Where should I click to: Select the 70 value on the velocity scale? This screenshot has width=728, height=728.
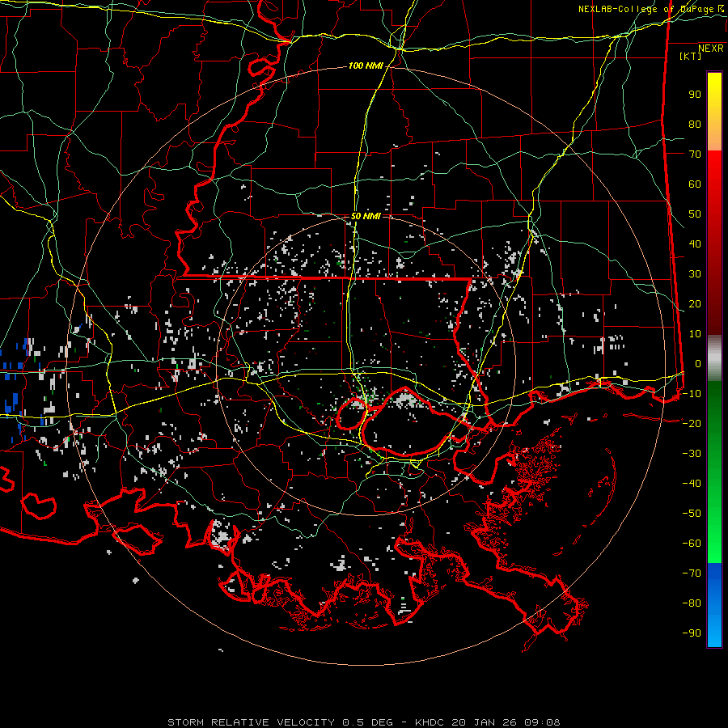pyautogui.click(x=695, y=154)
